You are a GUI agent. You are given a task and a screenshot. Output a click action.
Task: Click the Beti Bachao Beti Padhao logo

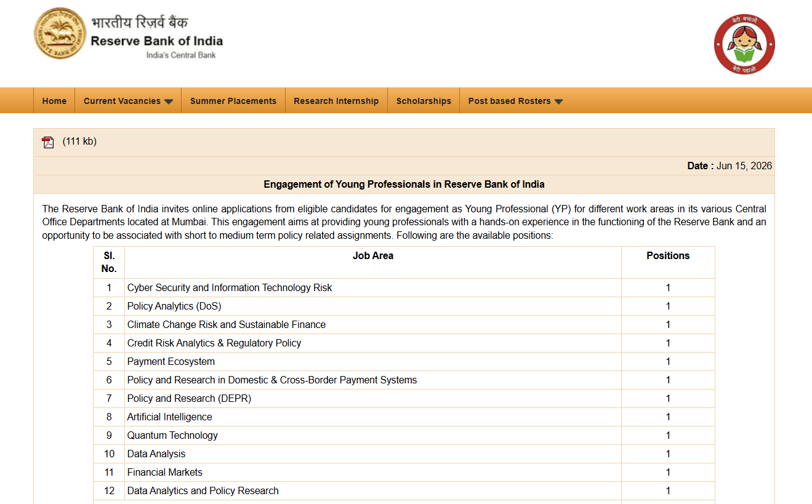[744, 44]
